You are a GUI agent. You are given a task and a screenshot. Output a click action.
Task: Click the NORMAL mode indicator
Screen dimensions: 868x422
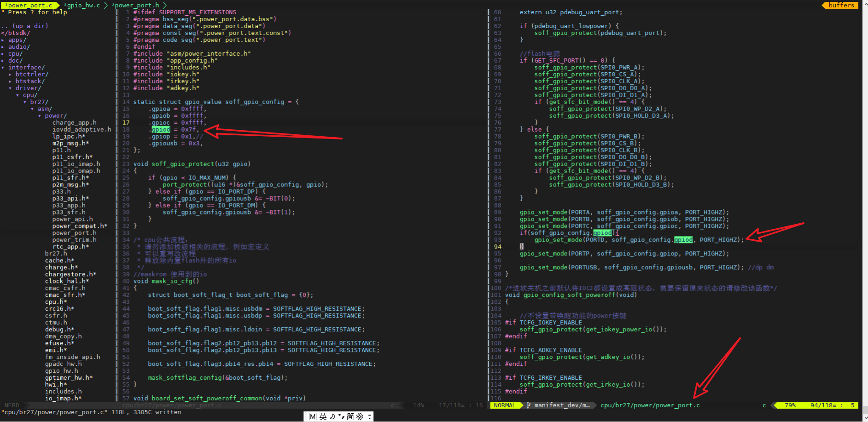pos(505,405)
